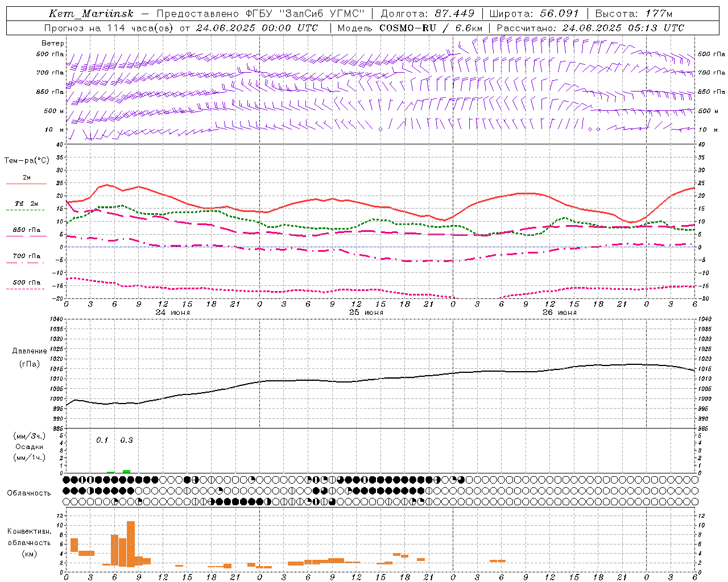Click the 'Предоставлено ФГБУ "ЗапСиб УГМС"' provider text
728x582 pixels.
[x=260, y=14]
